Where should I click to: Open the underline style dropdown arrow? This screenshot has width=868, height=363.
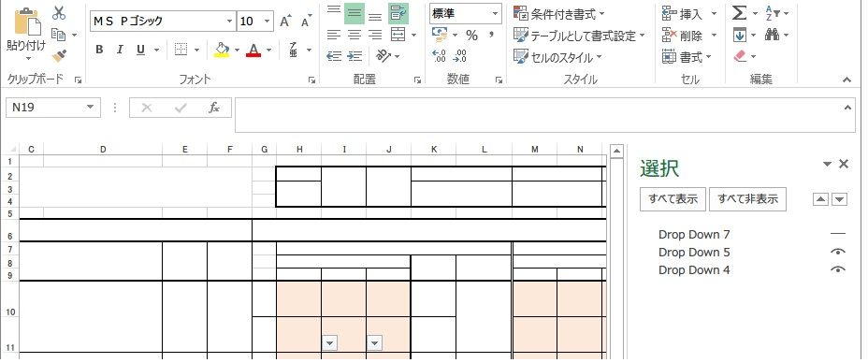156,51
